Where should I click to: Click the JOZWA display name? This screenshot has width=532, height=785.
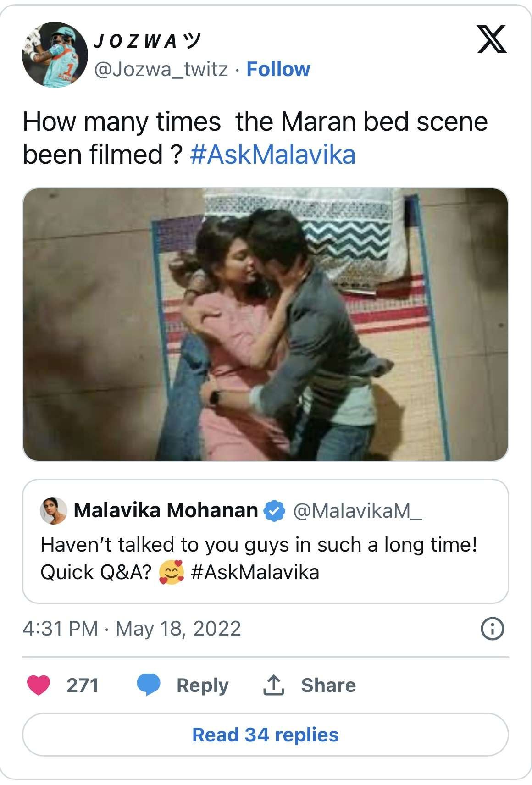pos(147,41)
